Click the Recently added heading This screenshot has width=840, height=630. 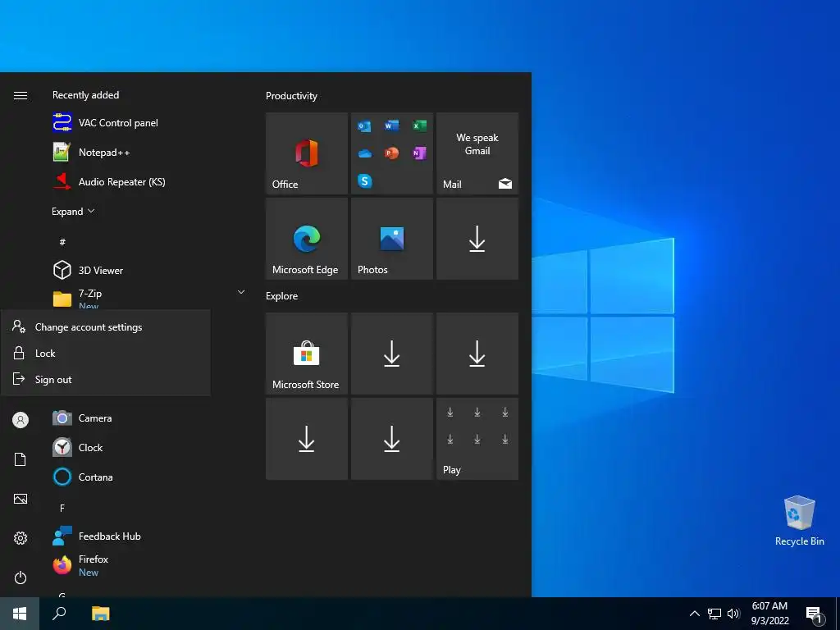pos(85,95)
